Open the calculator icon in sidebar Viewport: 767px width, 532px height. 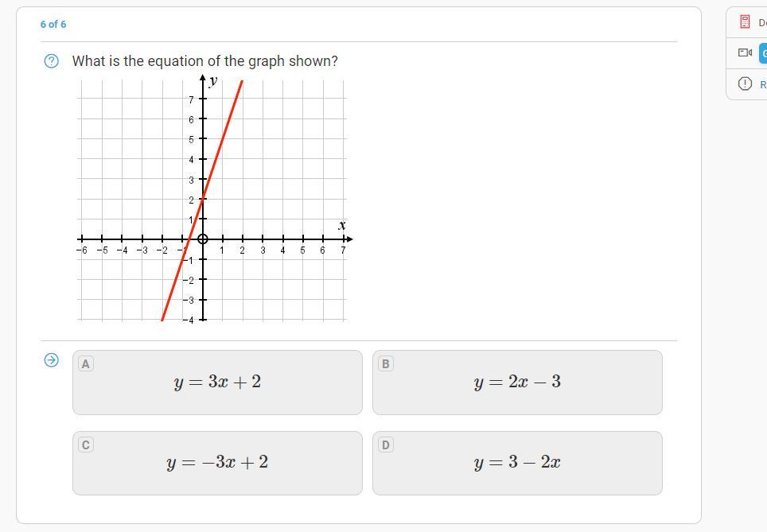745,22
